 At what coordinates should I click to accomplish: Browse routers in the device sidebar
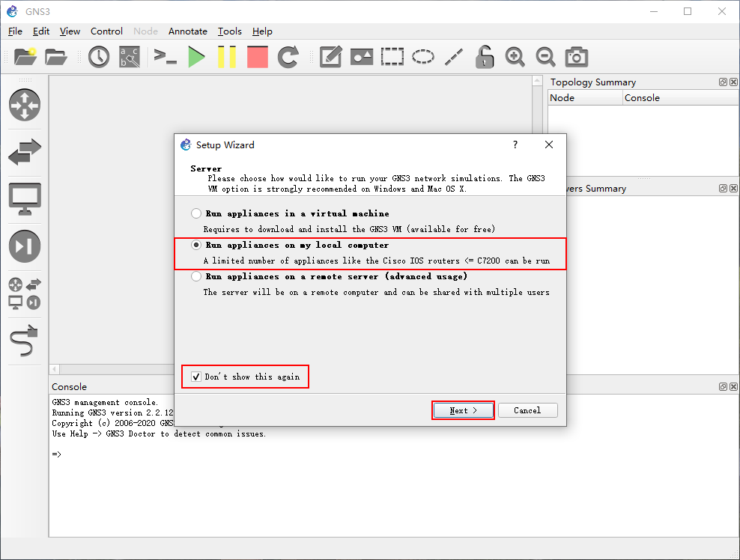(25, 105)
